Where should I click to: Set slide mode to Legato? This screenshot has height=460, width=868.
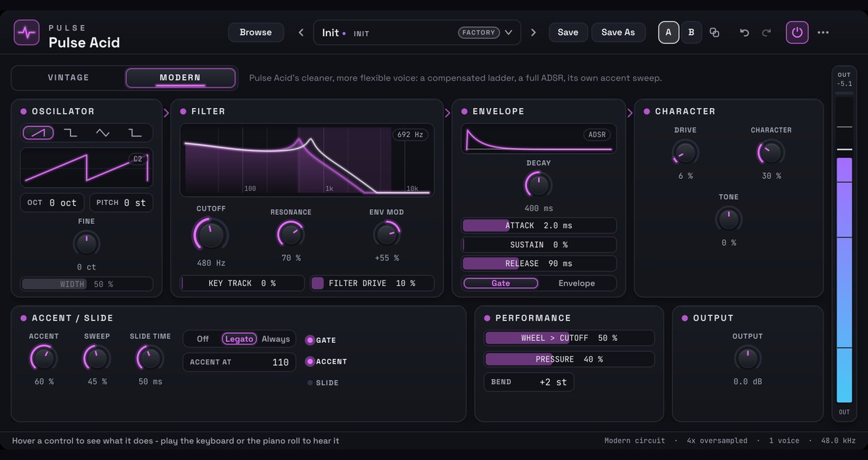coord(239,339)
